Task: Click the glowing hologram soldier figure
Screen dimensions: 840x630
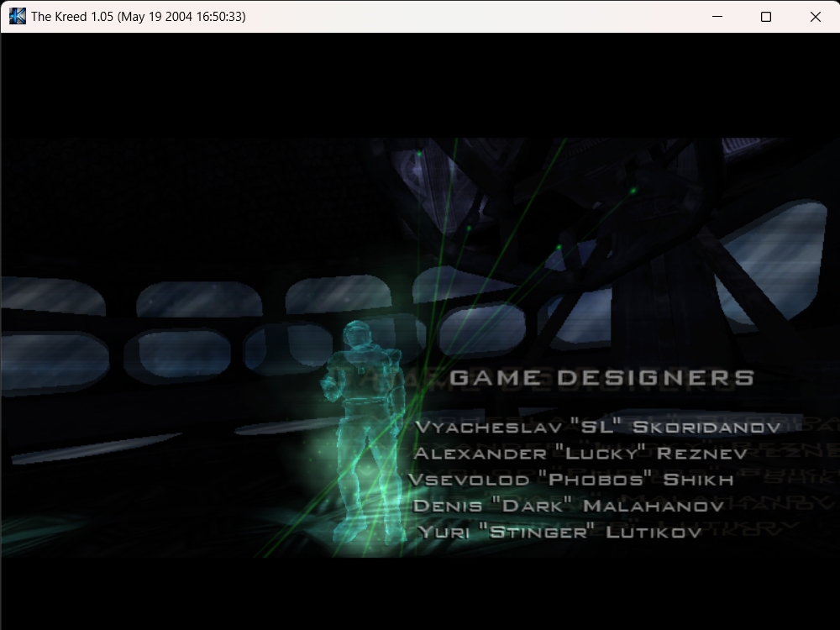Action: (365, 431)
